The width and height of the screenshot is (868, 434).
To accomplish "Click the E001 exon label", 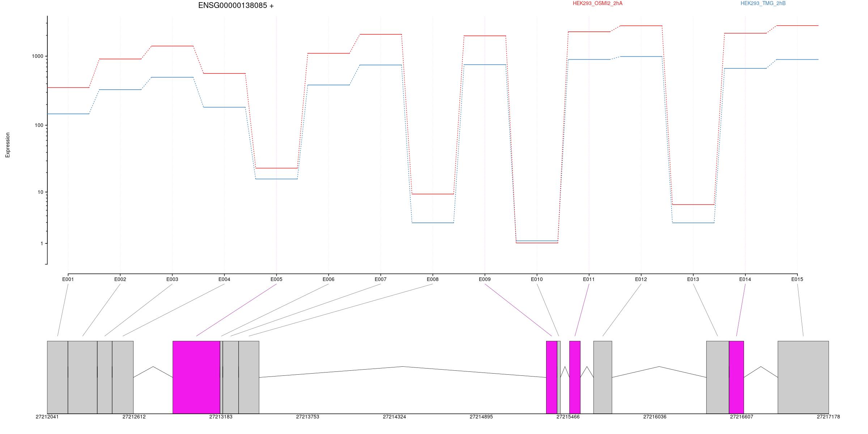I will coord(68,279).
